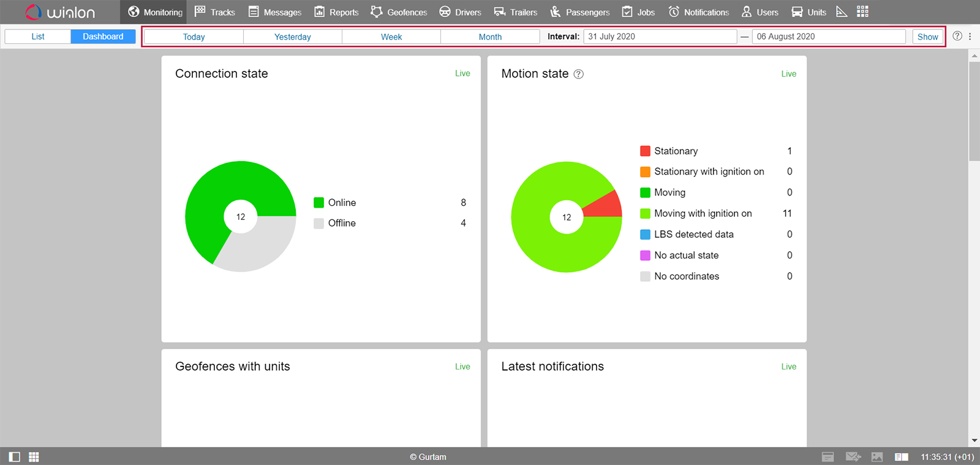
Task: Switch to Dashboard view
Action: tap(103, 37)
